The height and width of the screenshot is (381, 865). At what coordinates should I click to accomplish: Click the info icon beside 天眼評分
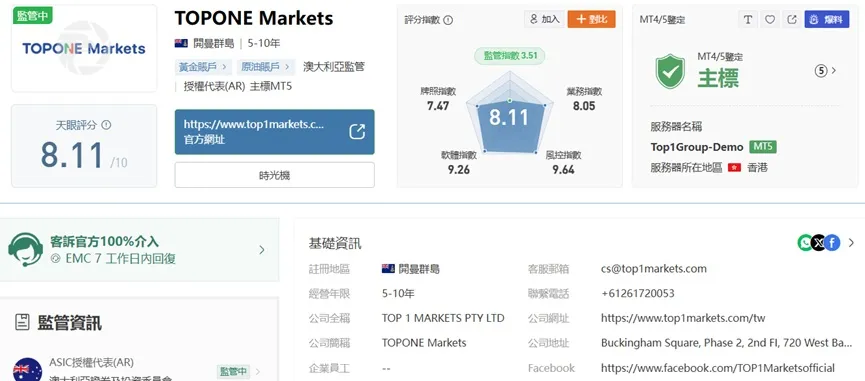pyautogui.click(x=106, y=125)
